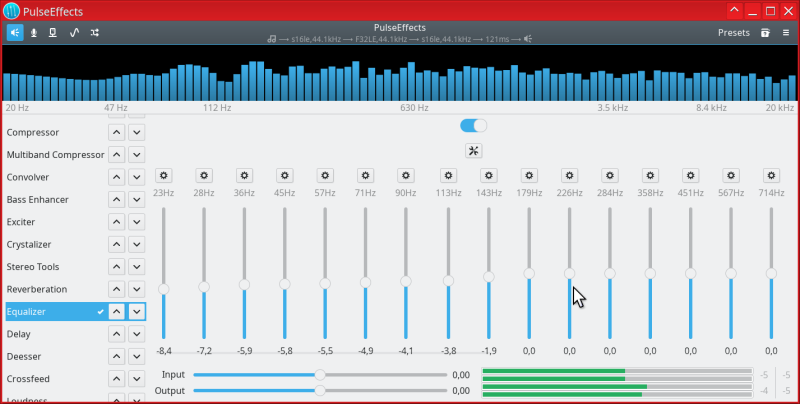Click the shuffle arrows icon in header
The image size is (800, 404).
click(94, 33)
